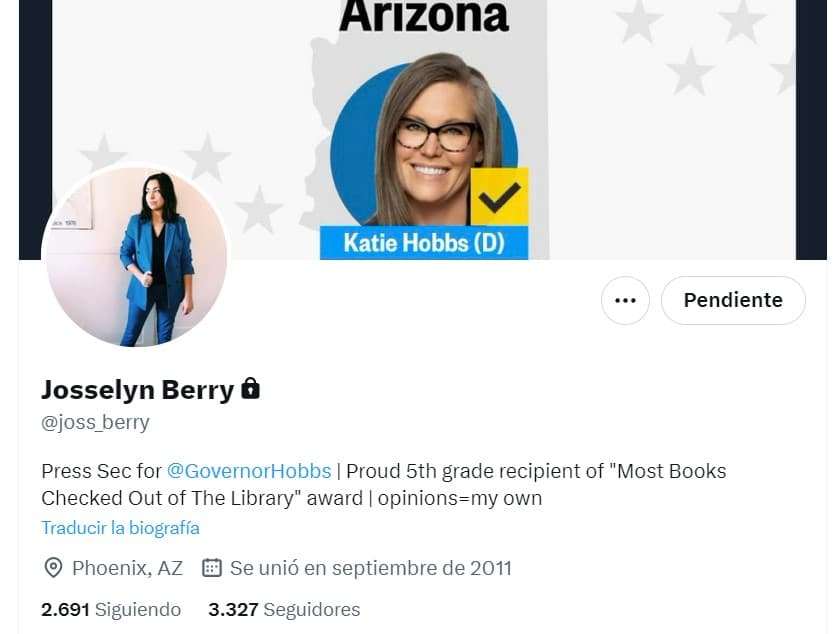Open Josselyn Berry's profile picture

(137, 257)
